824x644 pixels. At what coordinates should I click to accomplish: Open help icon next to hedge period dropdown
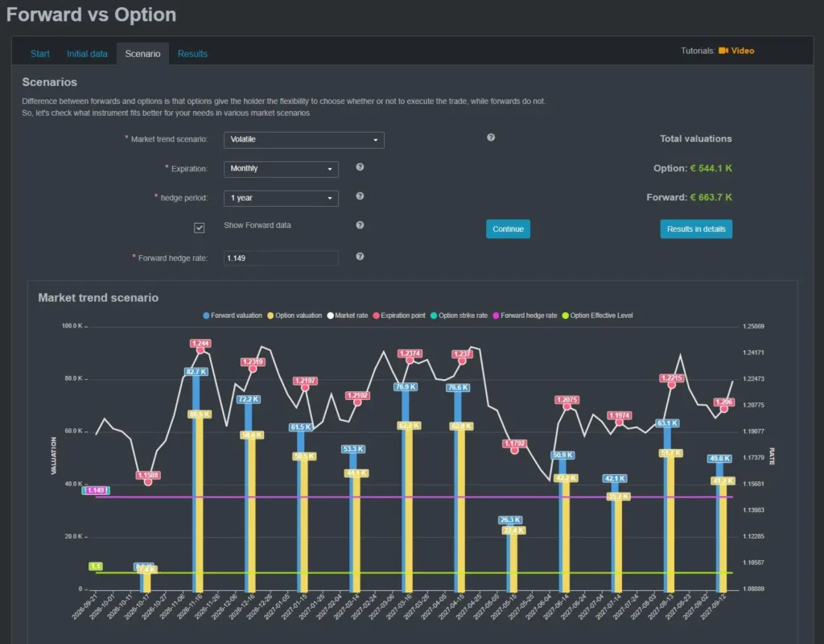click(360, 196)
